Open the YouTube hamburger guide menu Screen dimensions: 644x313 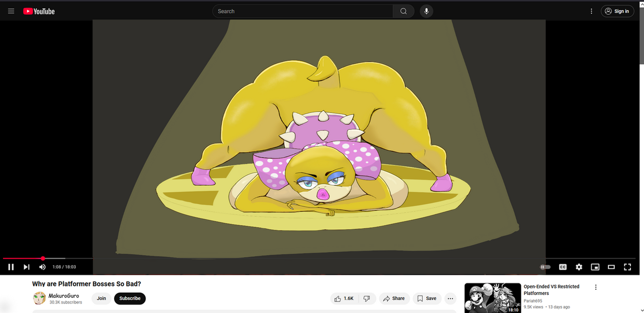[11, 11]
